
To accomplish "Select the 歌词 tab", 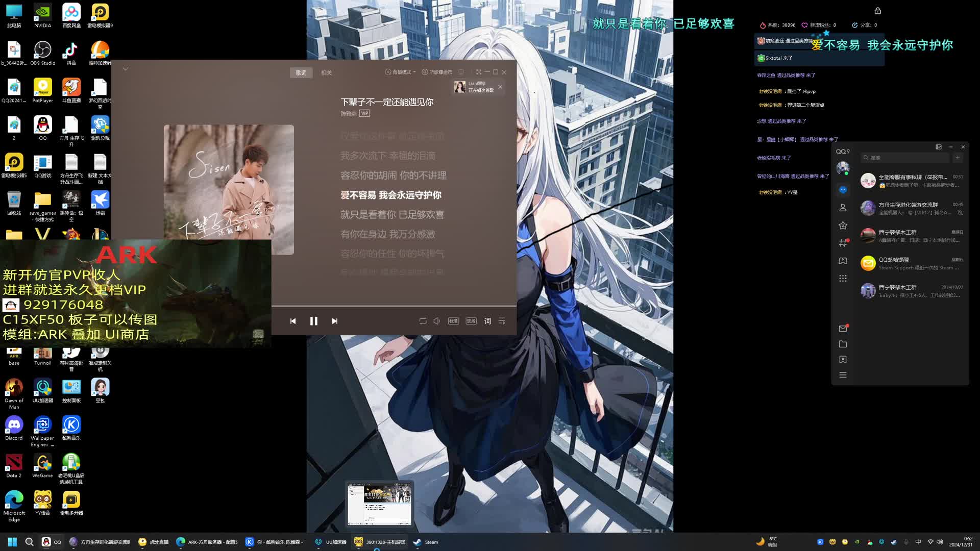I will 301,72.
